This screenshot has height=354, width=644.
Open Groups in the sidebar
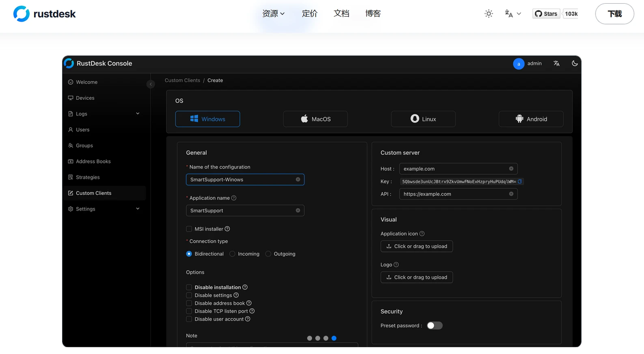click(104, 146)
